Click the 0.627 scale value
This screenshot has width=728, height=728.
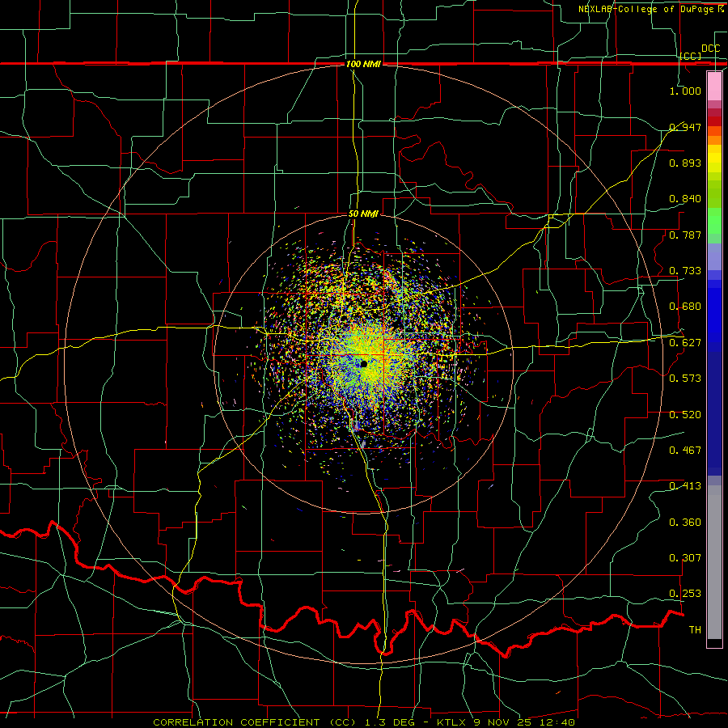(x=685, y=343)
